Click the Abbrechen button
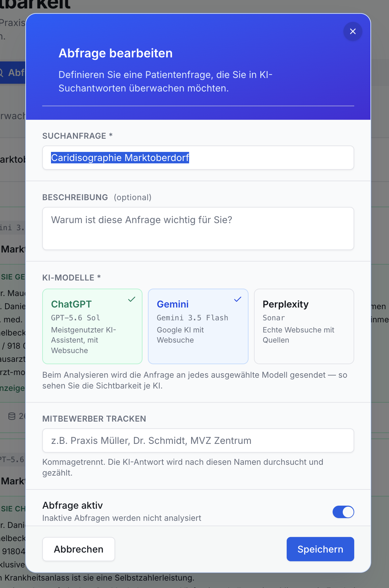This screenshot has height=588, width=389. coord(79,549)
